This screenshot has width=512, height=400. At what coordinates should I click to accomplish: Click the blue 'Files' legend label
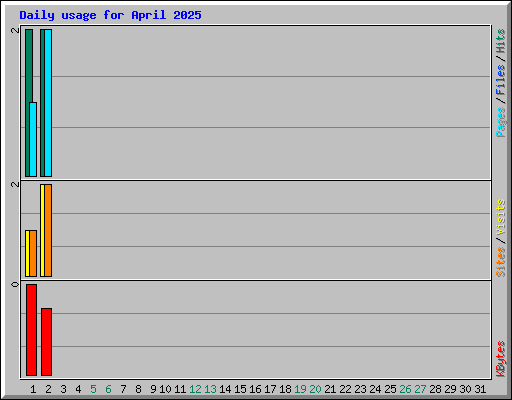(501, 80)
